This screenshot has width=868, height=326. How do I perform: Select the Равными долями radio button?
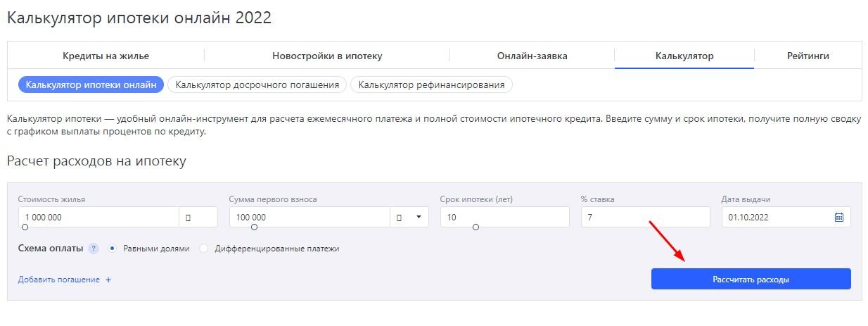(113, 249)
